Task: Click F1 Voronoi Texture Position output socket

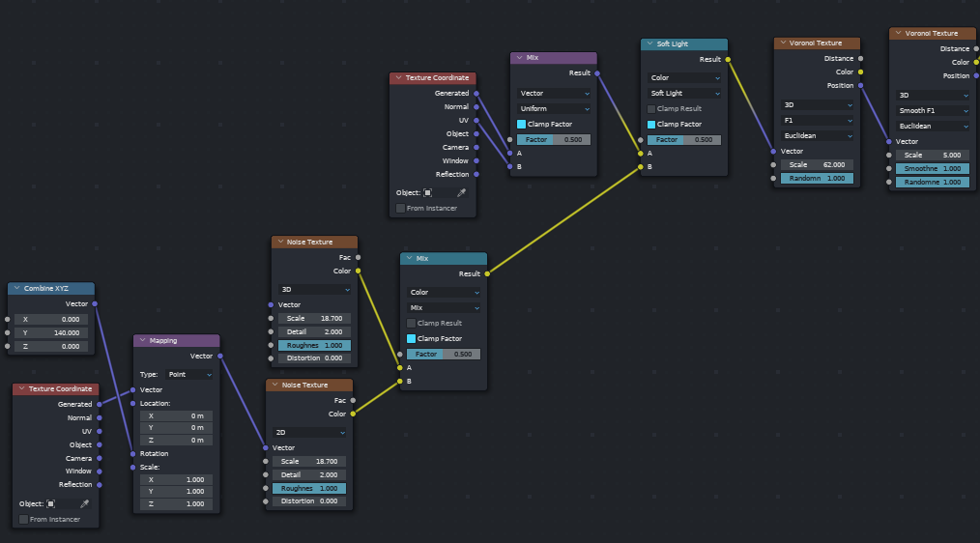Action: tap(860, 86)
